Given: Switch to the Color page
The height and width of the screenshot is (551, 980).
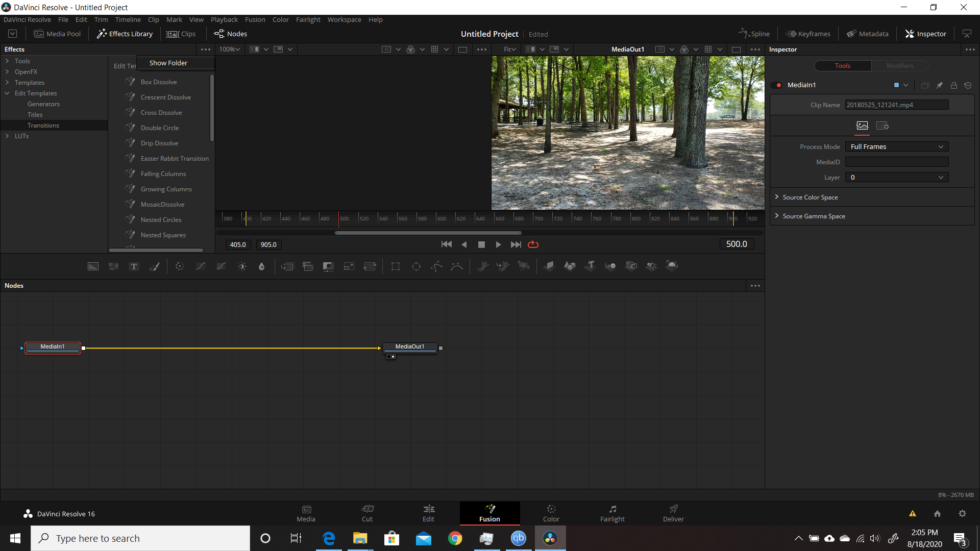Looking at the screenshot, I should (551, 513).
